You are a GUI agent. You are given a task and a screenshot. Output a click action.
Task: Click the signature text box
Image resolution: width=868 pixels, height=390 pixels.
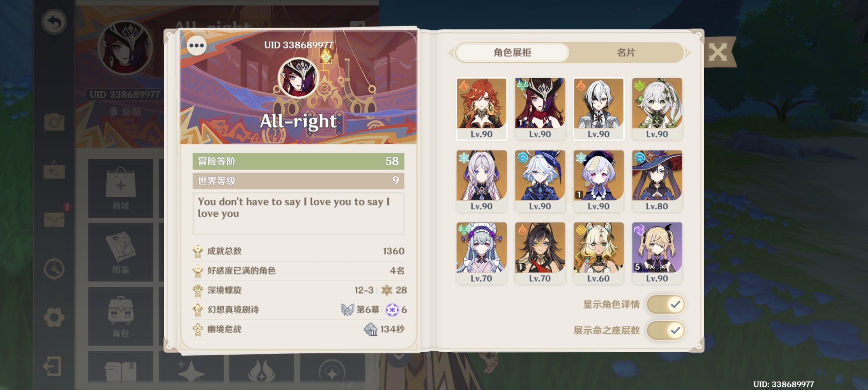click(x=298, y=213)
